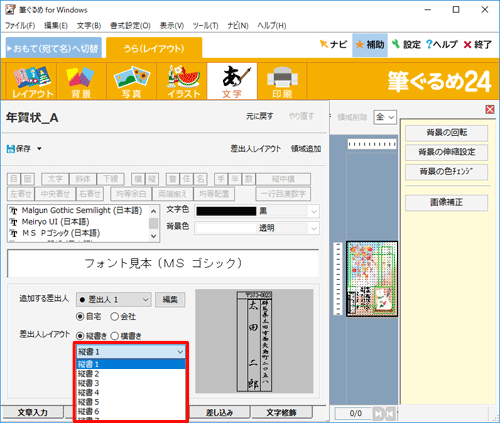Choose 縦書2 from the layout list
This screenshot has height=423, width=500.
tap(131, 374)
